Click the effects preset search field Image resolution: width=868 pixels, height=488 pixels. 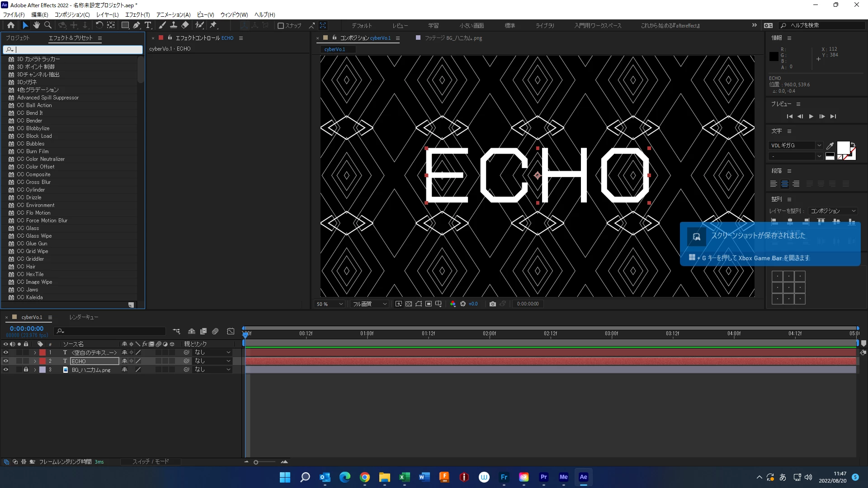point(77,50)
